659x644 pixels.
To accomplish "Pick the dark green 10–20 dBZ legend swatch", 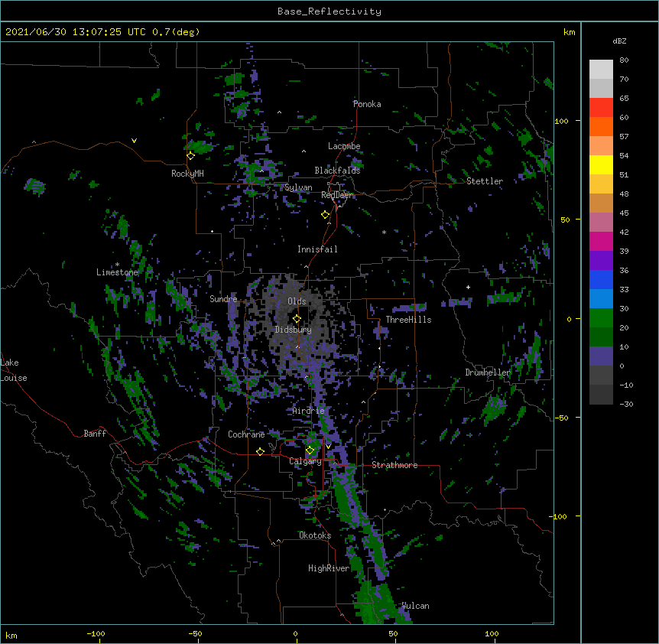I will pos(601,337).
